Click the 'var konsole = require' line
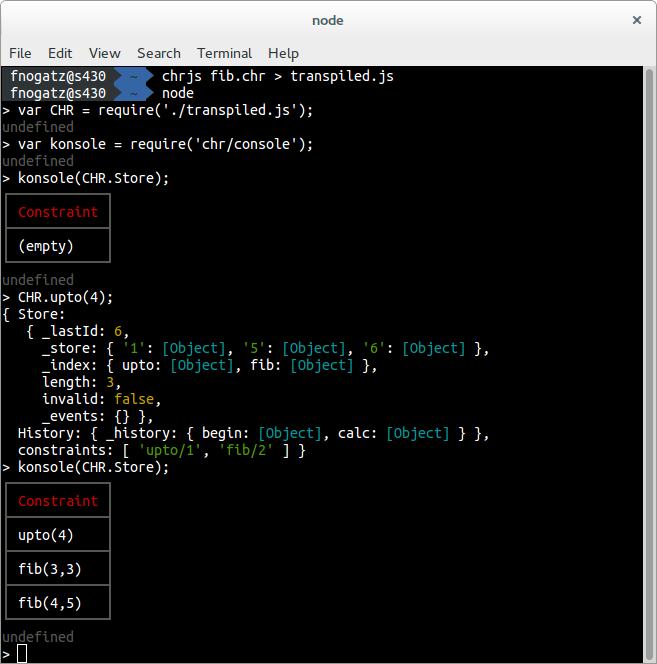The image size is (657, 664). click(x=158, y=144)
